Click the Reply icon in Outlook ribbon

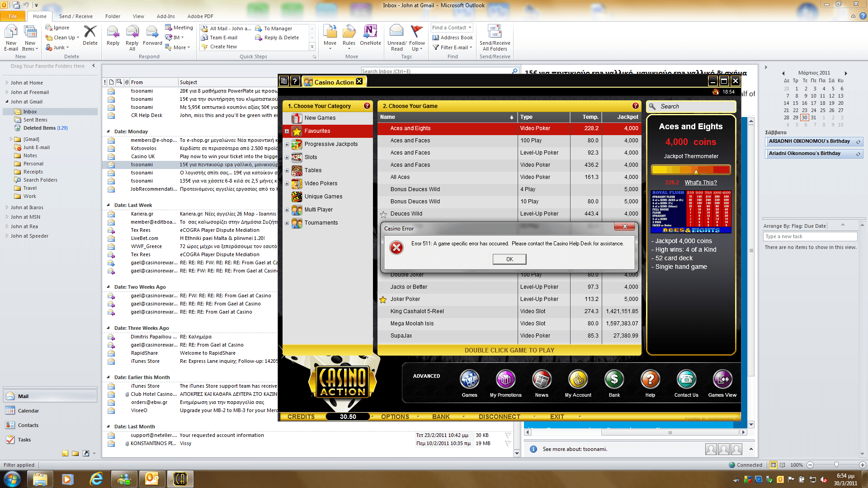pyautogui.click(x=113, y=36)
